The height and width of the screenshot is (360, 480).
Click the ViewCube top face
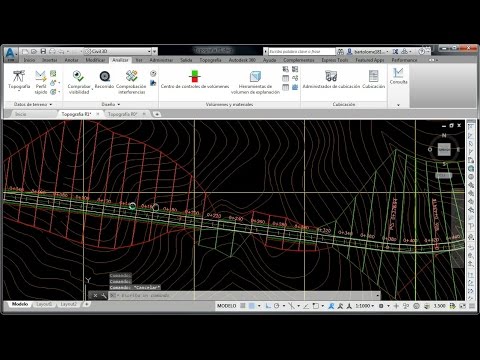(444, 149)
